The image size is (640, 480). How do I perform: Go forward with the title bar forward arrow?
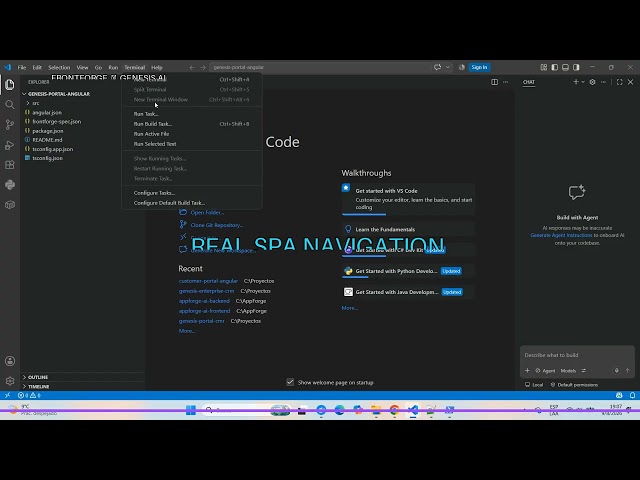point(203,67)
